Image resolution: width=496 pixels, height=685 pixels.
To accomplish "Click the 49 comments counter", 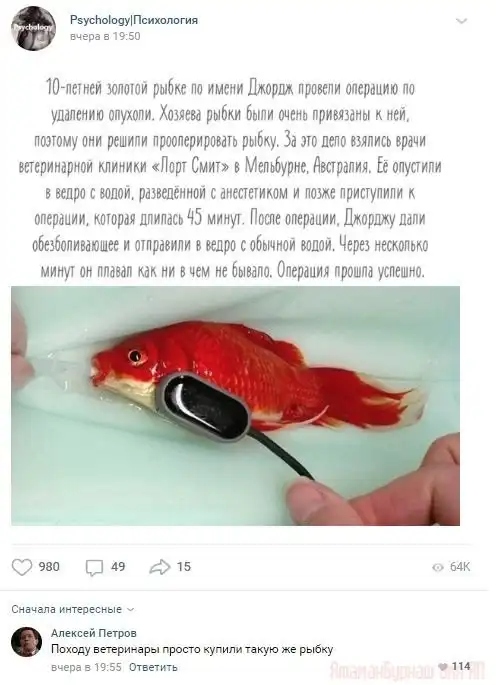I will point(118,567).
